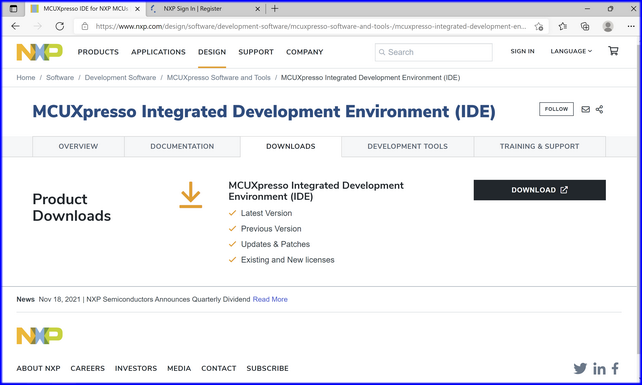642x385 pixels.
Task: Open NXP Facebook page icon
Action: click(615, 368)
